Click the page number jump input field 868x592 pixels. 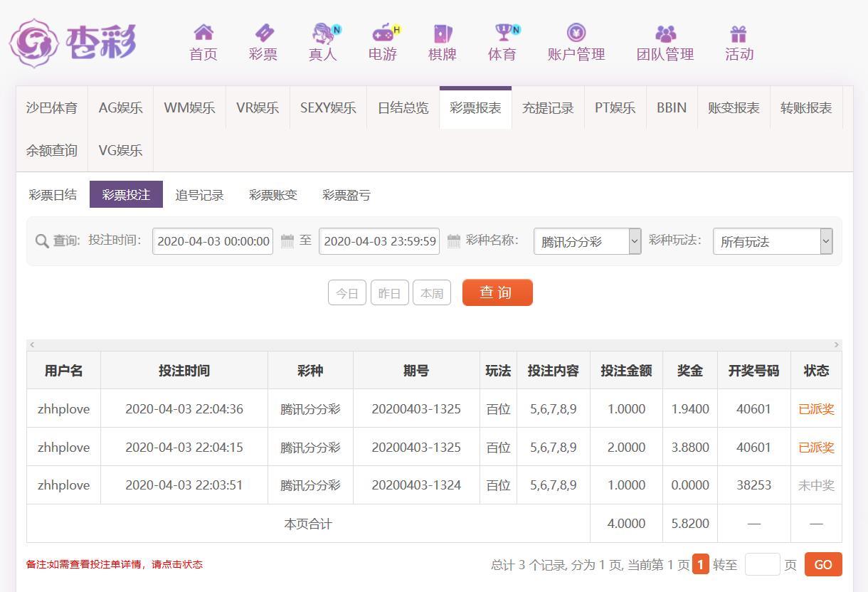coord(762,565)
